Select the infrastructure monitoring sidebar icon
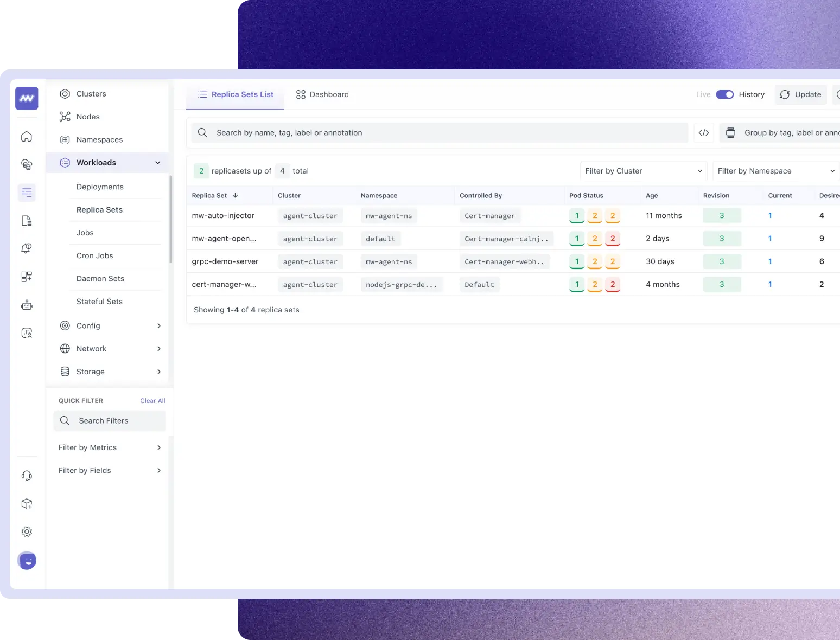840x640 pixels. 26,164
